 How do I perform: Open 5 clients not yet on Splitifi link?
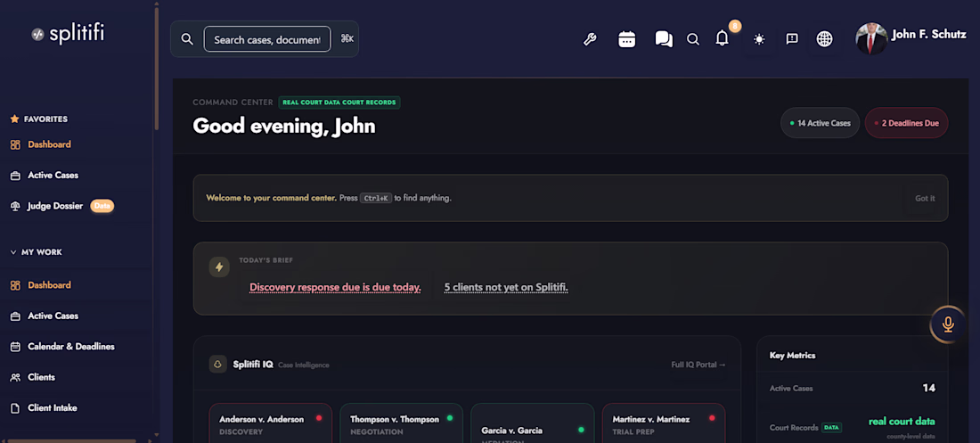point(506,288)
